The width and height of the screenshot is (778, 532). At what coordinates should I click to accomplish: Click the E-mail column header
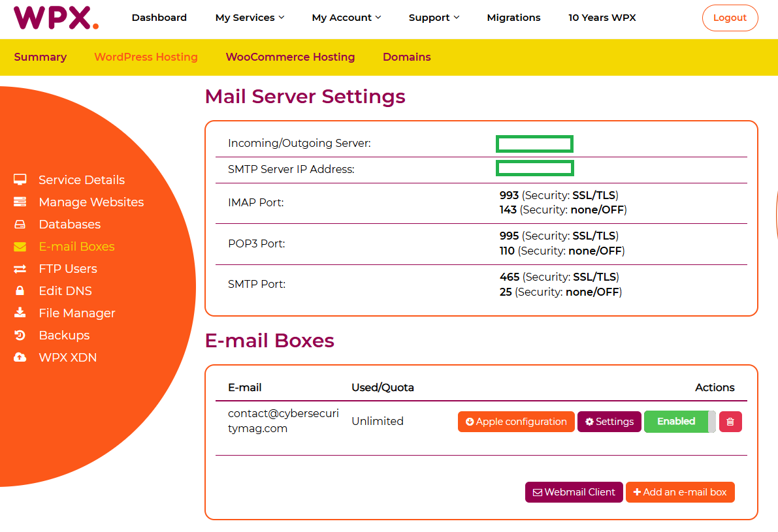pyautogui.click(x=244, y=388)
